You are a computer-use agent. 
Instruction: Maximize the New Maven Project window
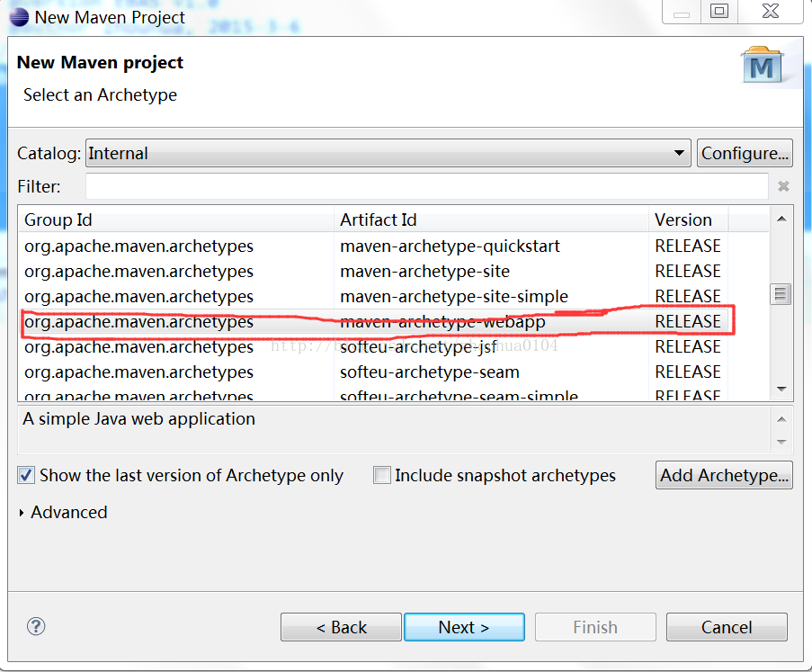[x=718, y=12]
